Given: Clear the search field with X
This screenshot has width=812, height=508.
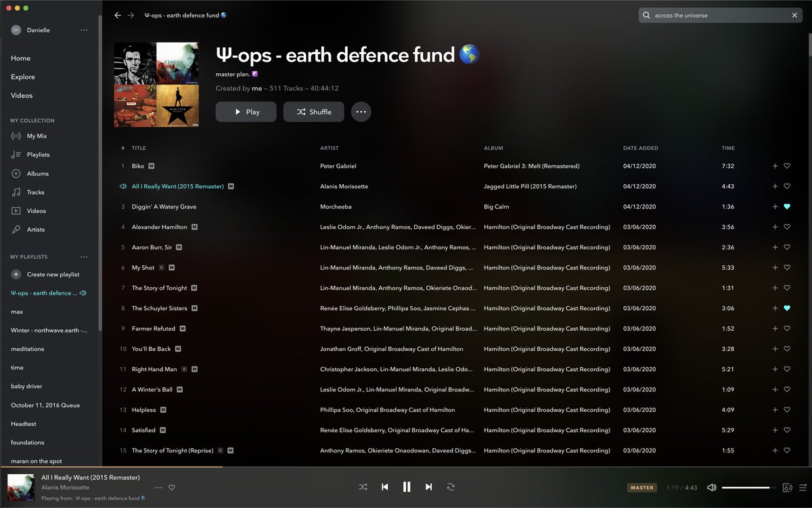Looking at the screenshot, I should 795,15.
